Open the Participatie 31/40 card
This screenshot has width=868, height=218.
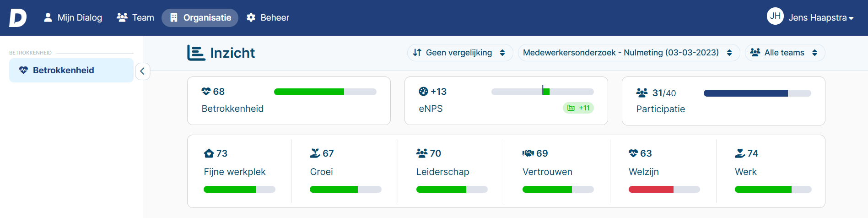click(x=723, y=101)
